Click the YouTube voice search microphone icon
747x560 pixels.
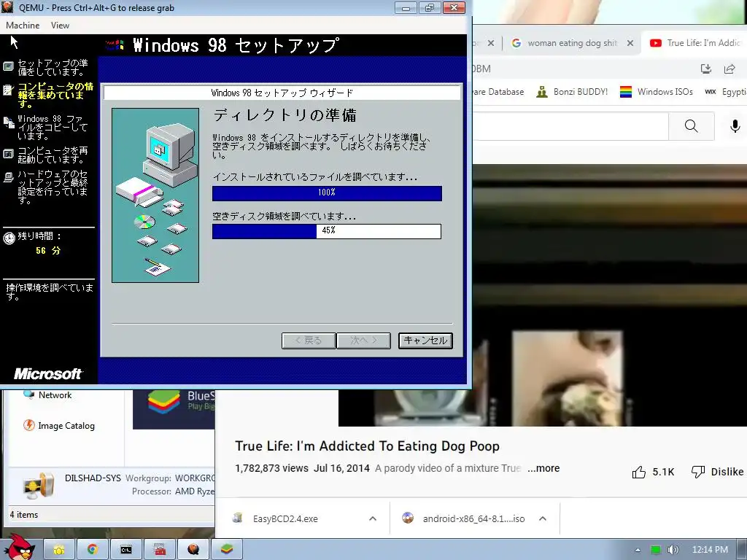(x=735, y=126)
